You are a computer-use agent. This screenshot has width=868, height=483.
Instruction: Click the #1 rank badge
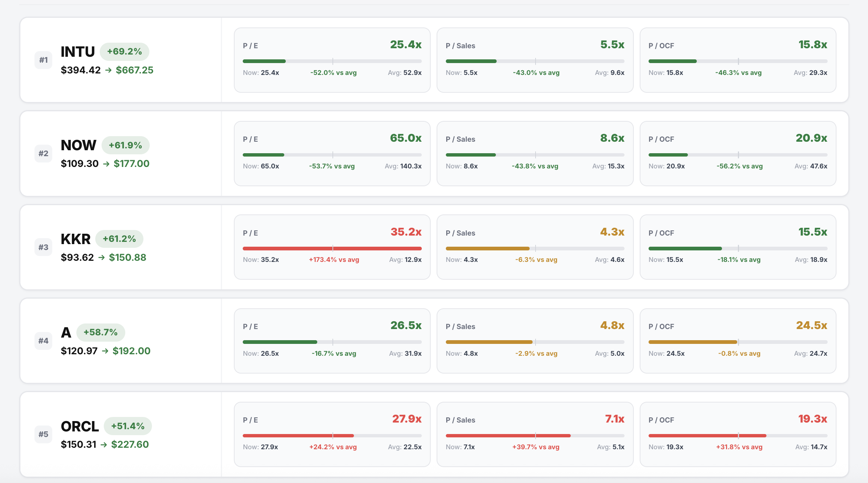coord(43,60)
